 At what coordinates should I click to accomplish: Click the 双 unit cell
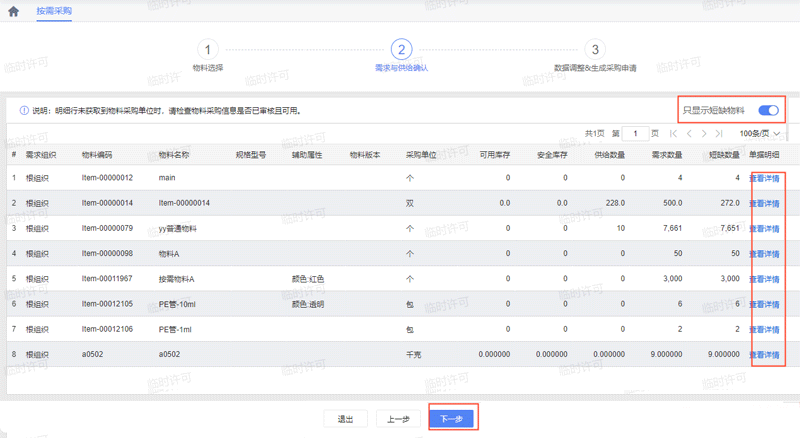(410, 203)
